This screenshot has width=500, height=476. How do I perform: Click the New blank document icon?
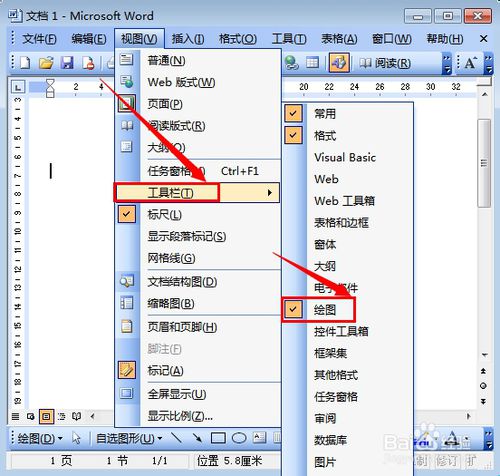point(25,63)
